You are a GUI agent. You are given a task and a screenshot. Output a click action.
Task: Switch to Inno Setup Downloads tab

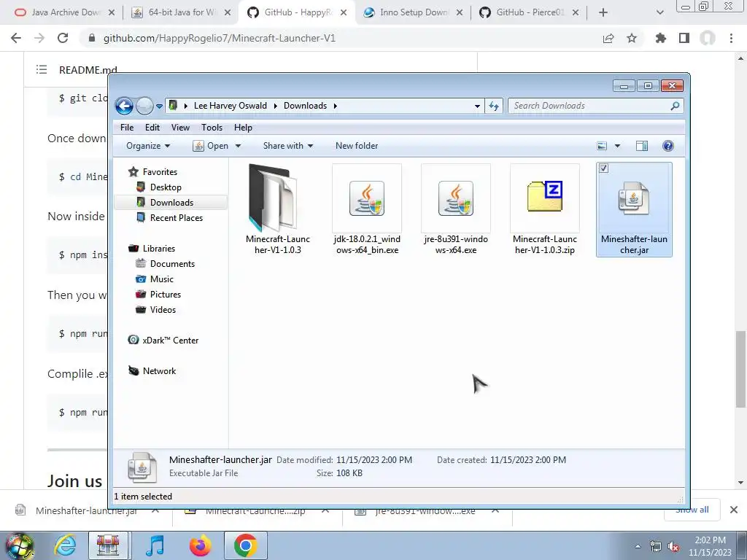[x=413, y=12]
